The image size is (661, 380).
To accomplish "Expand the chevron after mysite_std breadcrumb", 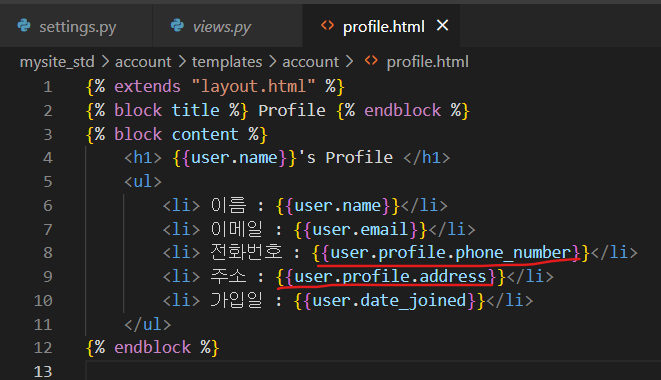I will pos(105,62).
